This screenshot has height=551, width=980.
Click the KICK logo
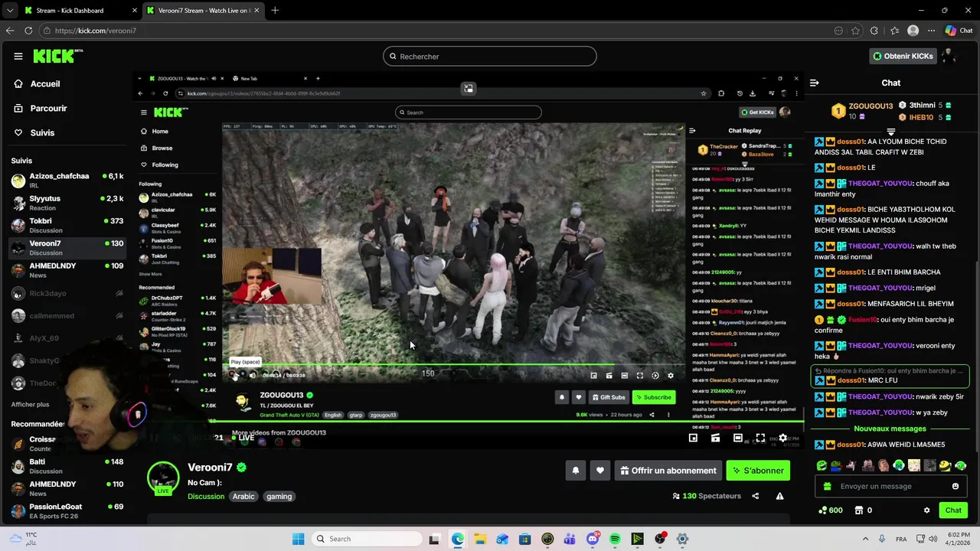(x=57, y=56)
